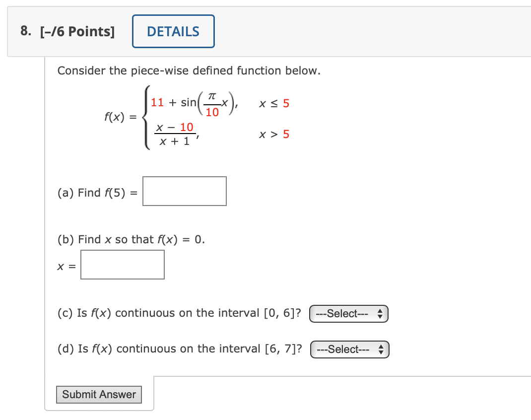Image resolution: width=531 pixels, height=420 pixels.
Task: Click the red 11 in the sine expression
Action: tap(157, 102)
